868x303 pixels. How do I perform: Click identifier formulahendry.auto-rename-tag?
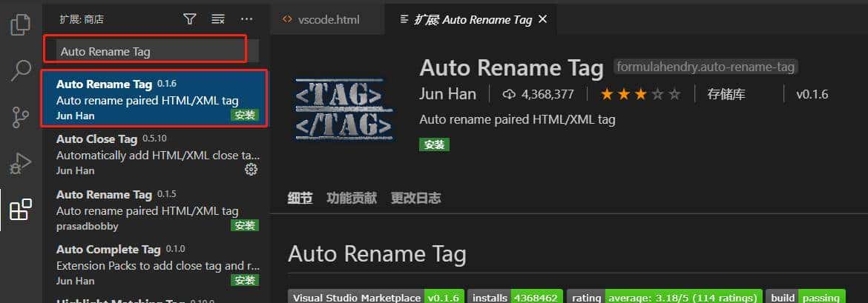[x=706, y=67]
